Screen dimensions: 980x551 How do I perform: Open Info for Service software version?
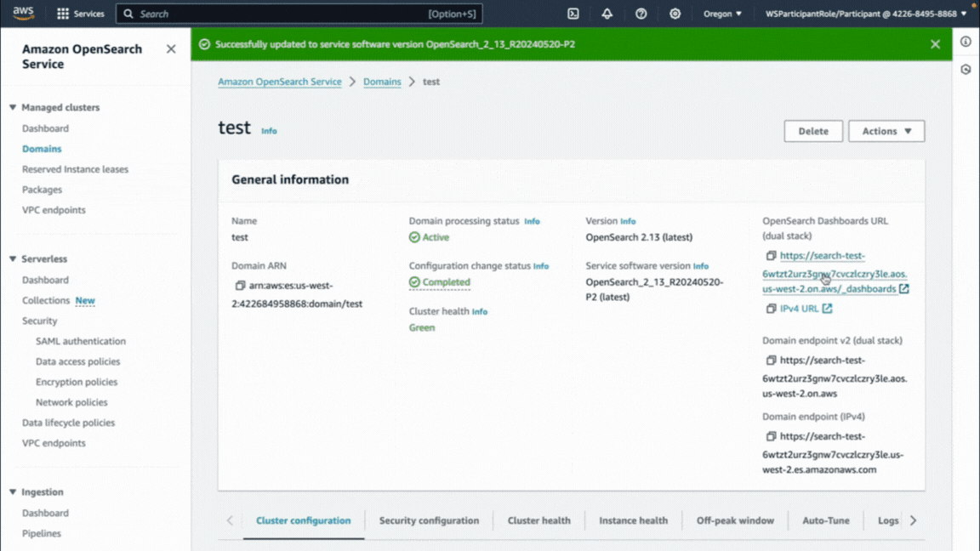tap(701, 266)
